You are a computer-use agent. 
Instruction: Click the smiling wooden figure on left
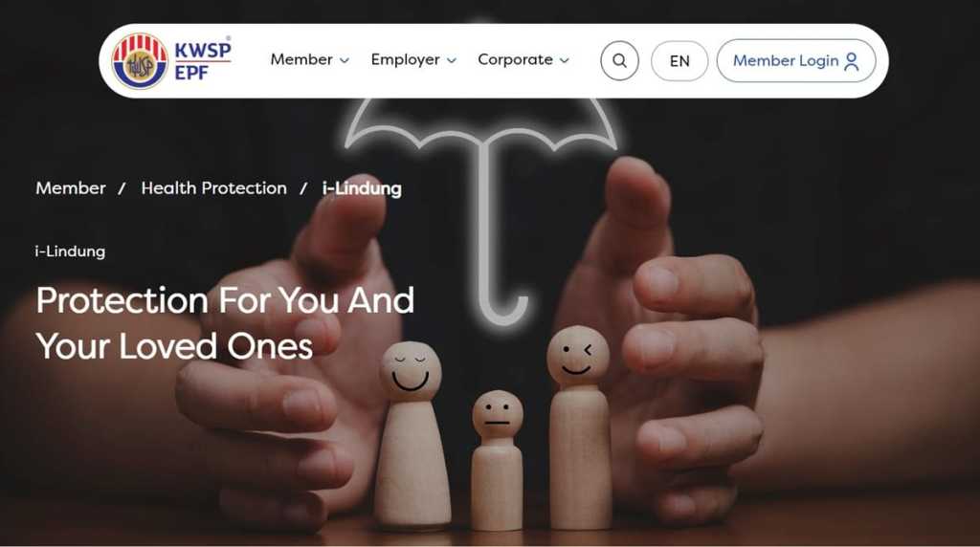(412, 432)
